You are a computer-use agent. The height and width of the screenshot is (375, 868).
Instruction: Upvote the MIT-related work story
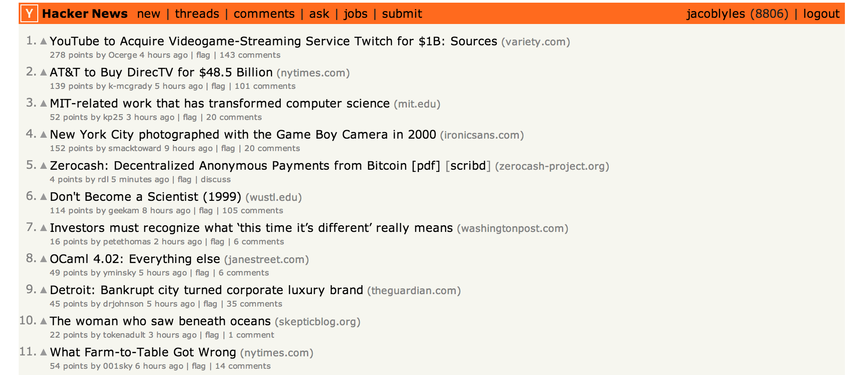coord(44,104)
